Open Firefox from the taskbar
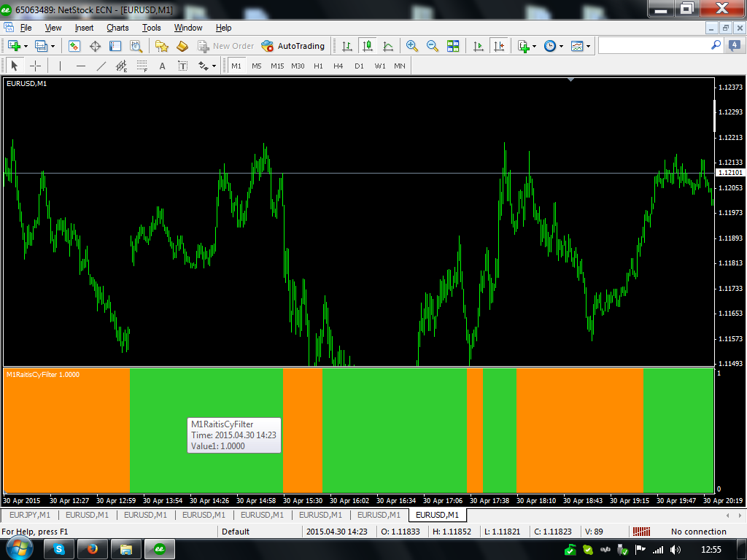The height and width of the screenshot is (560, 747). coord(93,550)
